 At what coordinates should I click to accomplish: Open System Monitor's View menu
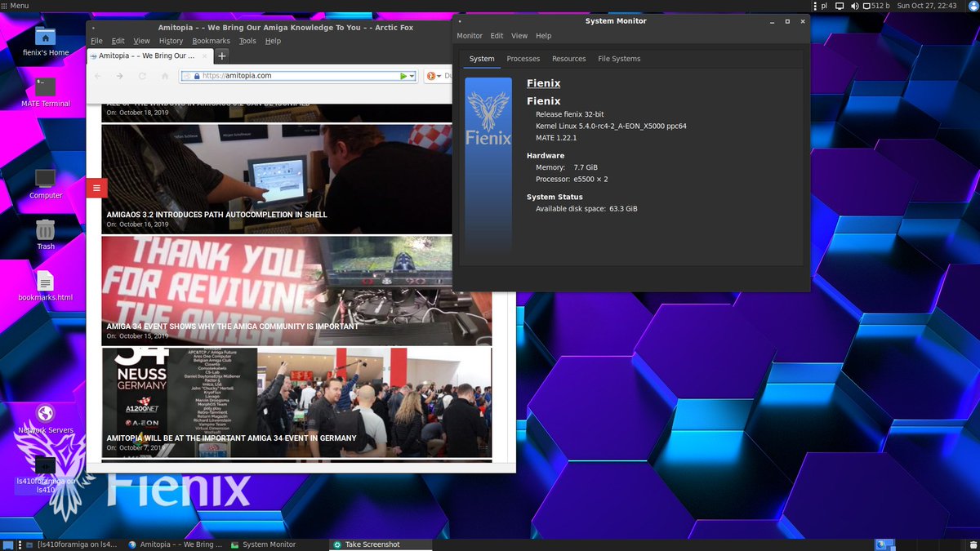(519, 36)
